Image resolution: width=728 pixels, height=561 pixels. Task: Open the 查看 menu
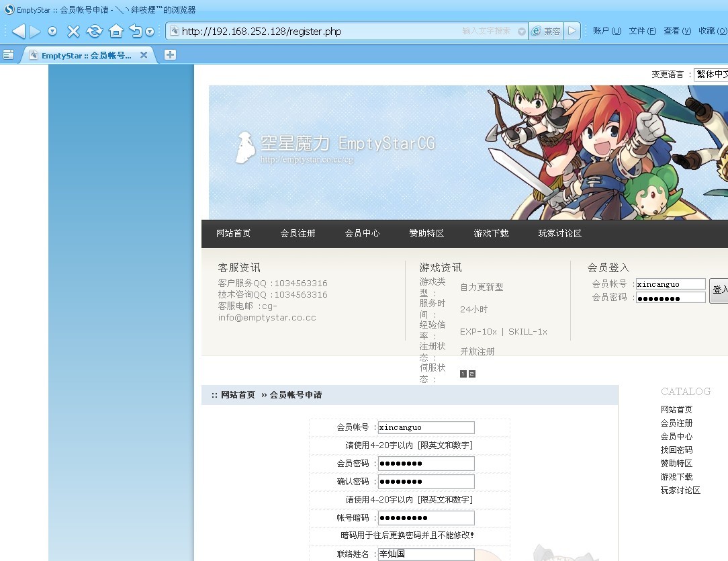click(677, 31)
